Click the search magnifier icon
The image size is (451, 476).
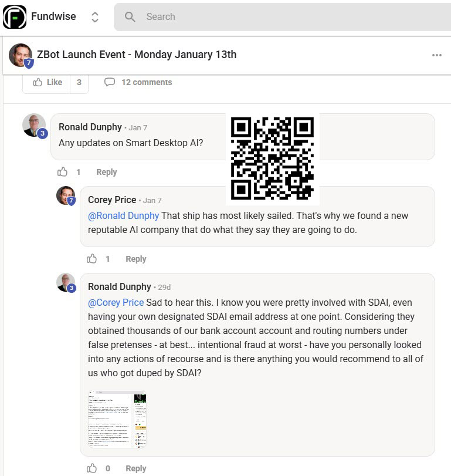[x=130, y=17]
